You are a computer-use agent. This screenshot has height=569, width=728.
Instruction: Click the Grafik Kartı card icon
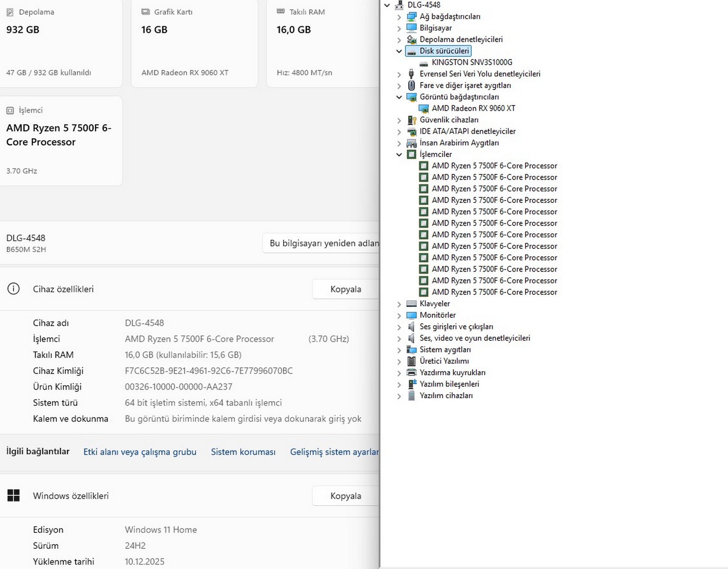click(145, 12)
